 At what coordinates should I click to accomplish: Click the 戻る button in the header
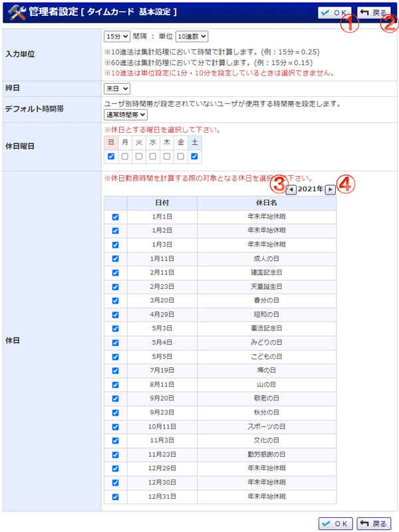(x=374, y=13)
